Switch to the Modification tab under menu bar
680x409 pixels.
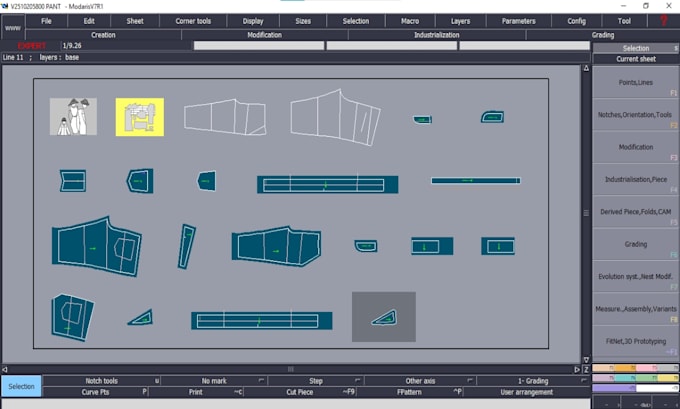click(265, 35)
